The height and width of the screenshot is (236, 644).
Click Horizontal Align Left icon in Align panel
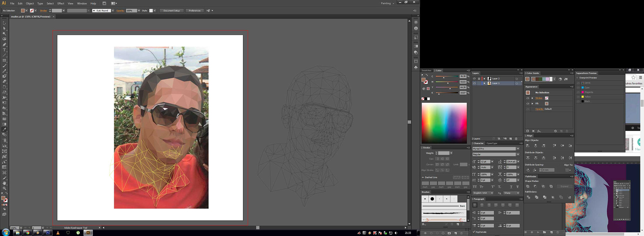pos(528,145)
